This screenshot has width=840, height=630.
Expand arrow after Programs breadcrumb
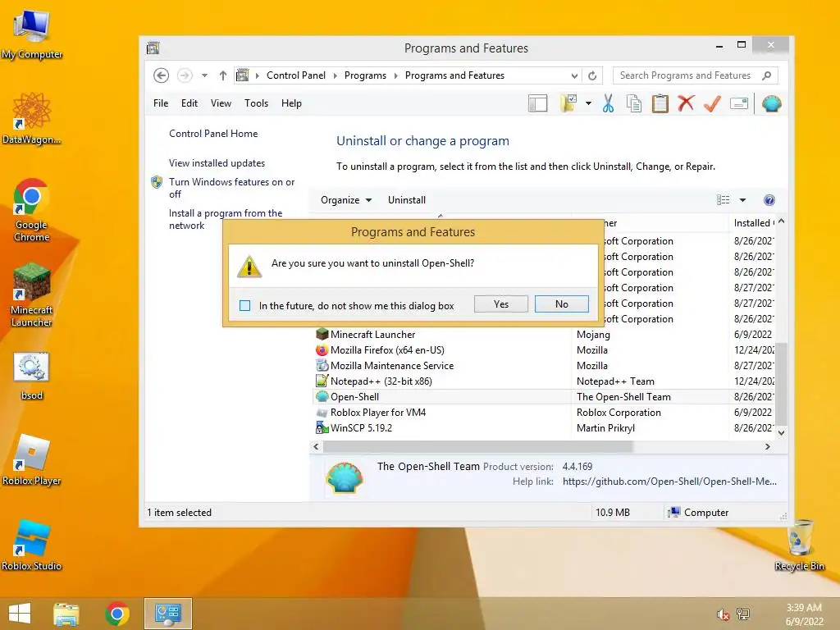(x=395, y=75)
